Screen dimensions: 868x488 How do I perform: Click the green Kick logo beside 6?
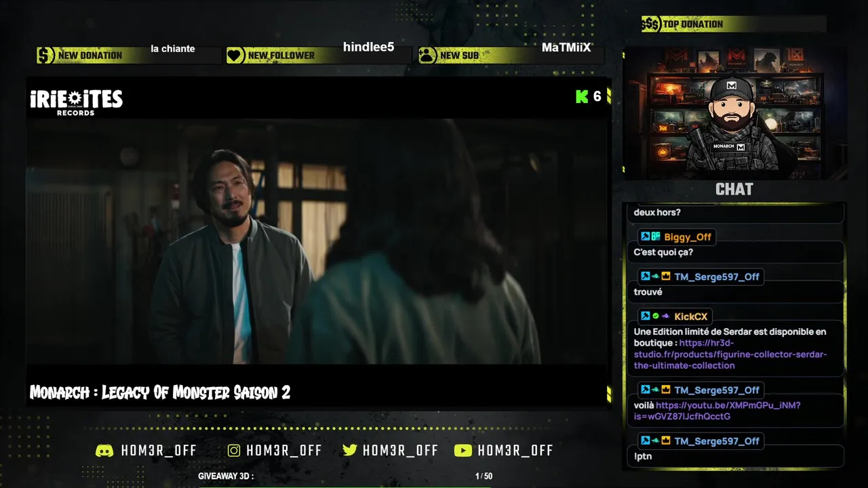click(582, 96)
